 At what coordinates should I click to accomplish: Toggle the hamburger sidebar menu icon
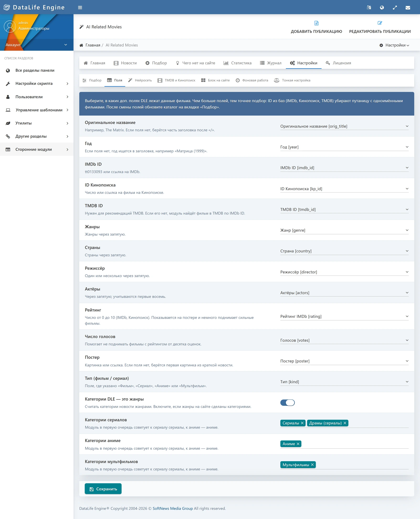coord(80,8)
